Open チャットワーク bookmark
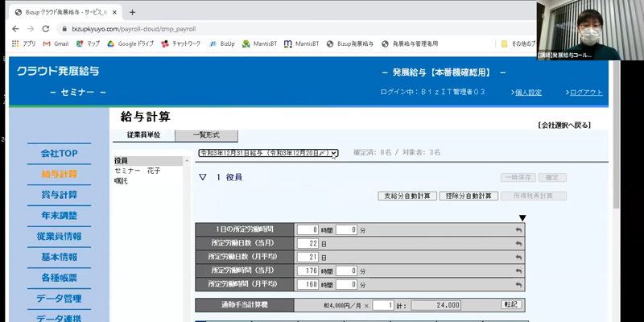This screenshot has width=644, height=322. pos(180,43)
